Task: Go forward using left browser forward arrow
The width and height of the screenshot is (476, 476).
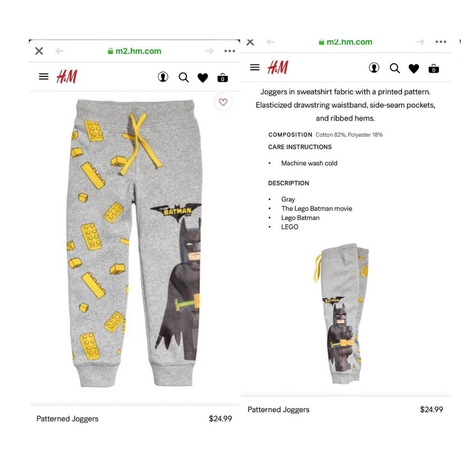Action: pyautogui.click(x=209, y=51)
